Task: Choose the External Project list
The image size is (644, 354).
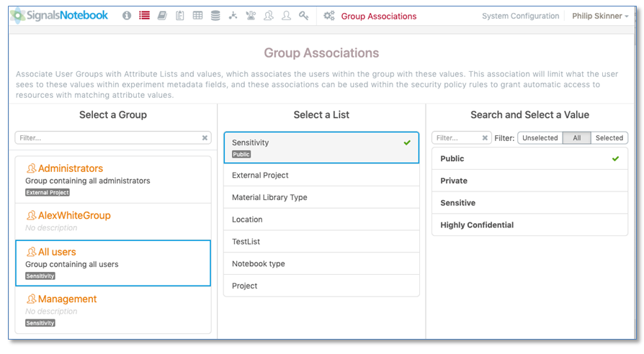Action: click(260, 175)
